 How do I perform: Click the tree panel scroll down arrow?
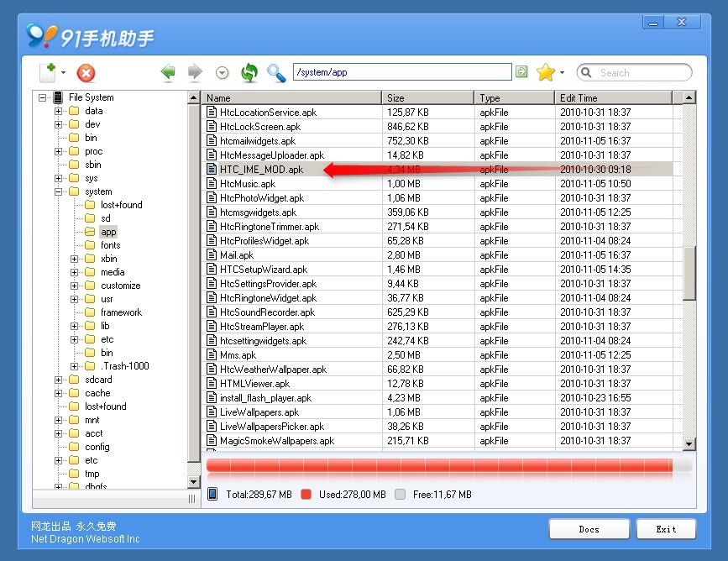click(194, 481)
